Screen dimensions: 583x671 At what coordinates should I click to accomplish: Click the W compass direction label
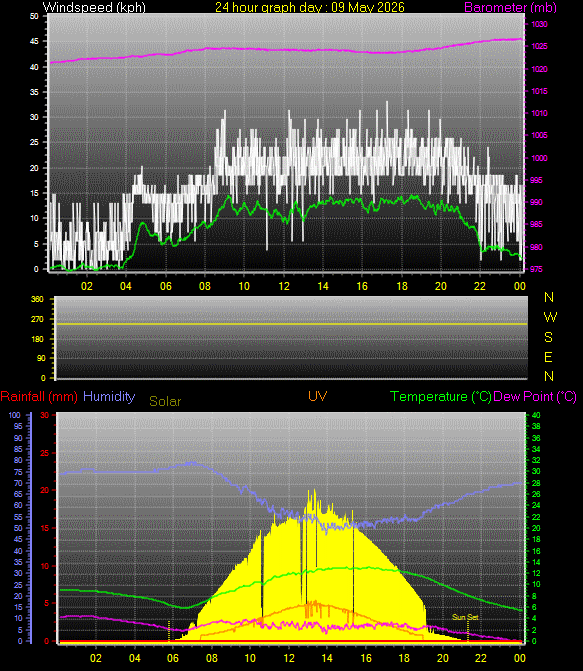(550, 317)
